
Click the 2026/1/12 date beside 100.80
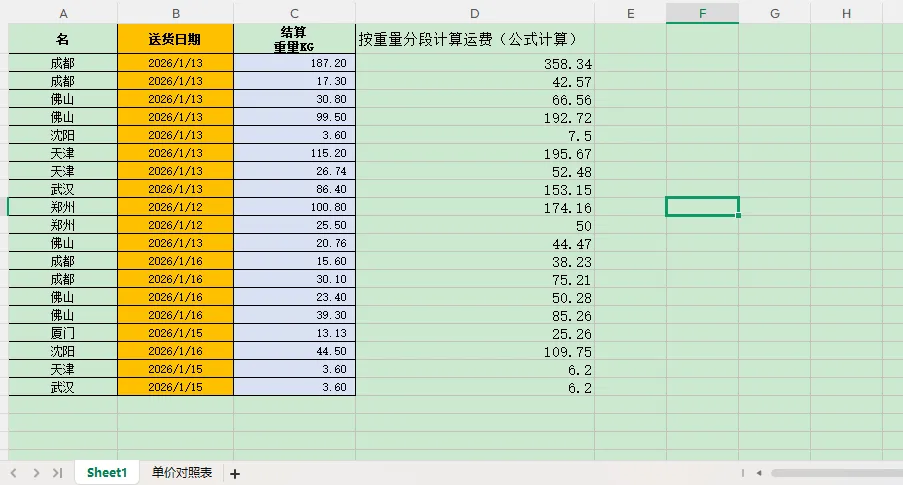click(x=176, y=207)
